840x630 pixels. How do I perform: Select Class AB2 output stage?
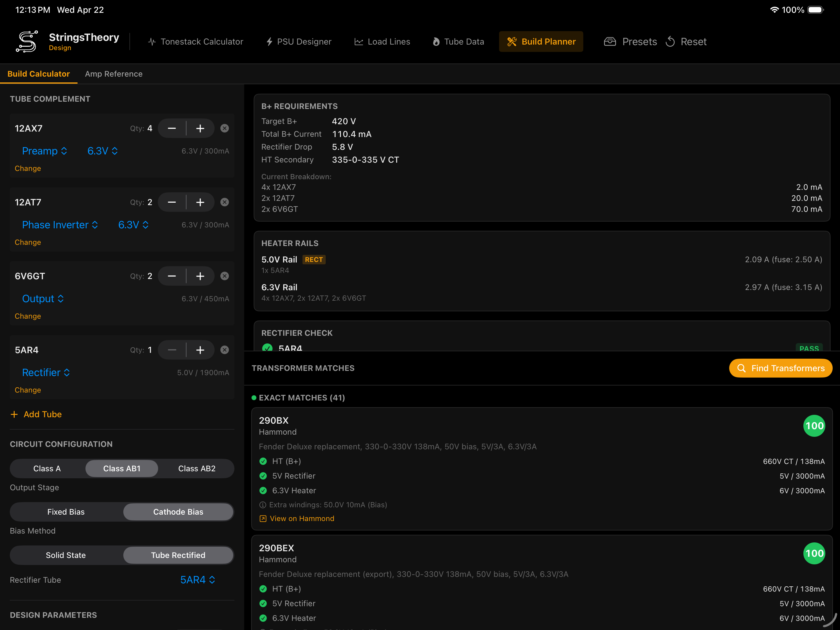[197, 469]
